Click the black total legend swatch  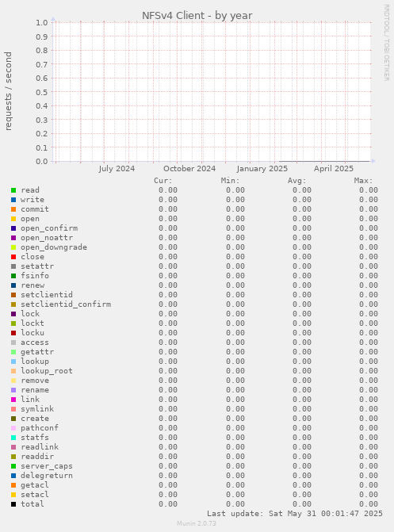13,504
